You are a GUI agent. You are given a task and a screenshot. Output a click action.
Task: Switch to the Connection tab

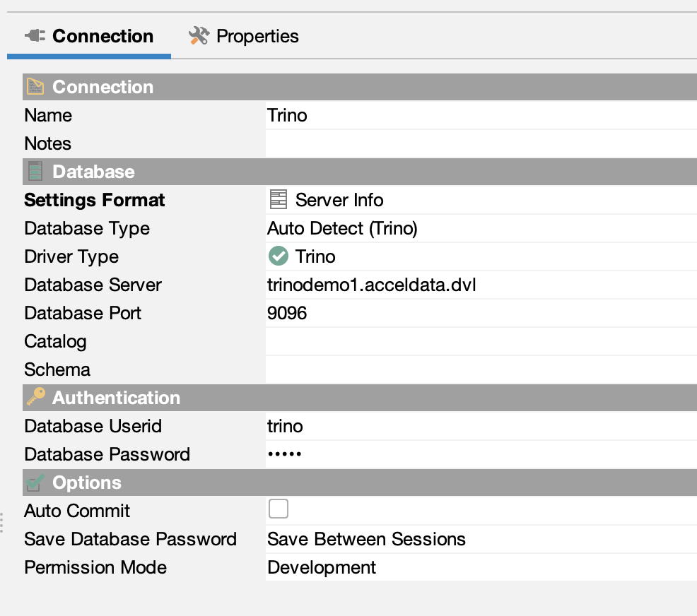pyautogui.click(x=89, y=36)
